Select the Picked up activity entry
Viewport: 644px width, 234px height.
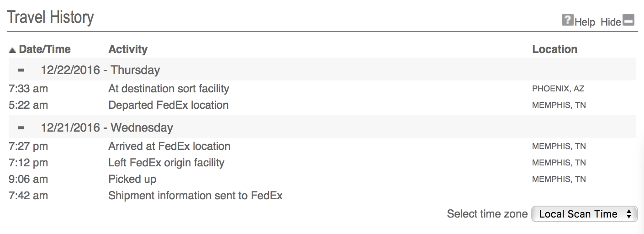pyautogui.click(x=132, y=179)
